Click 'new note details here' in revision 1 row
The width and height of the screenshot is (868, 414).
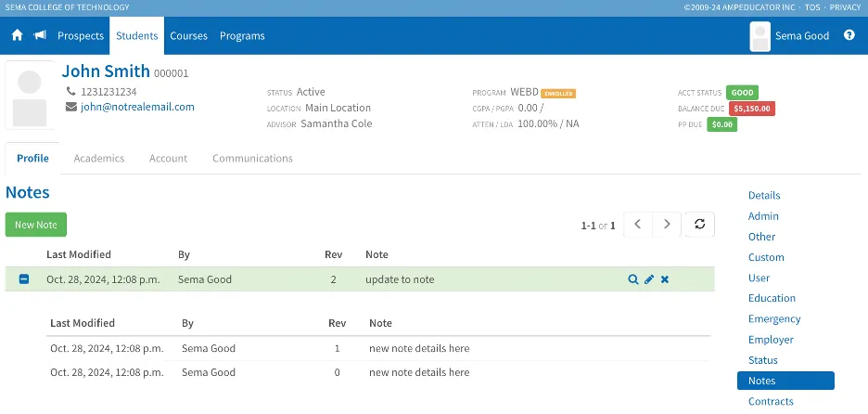coord(419,348)
